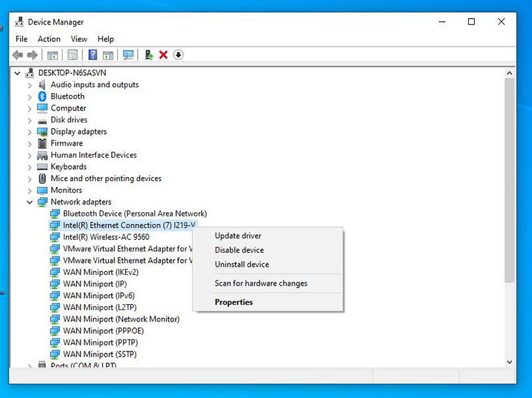The width and height of the screenshot is (532, 398).
Task: Expand the Bluetooth node
Action: 29,97
